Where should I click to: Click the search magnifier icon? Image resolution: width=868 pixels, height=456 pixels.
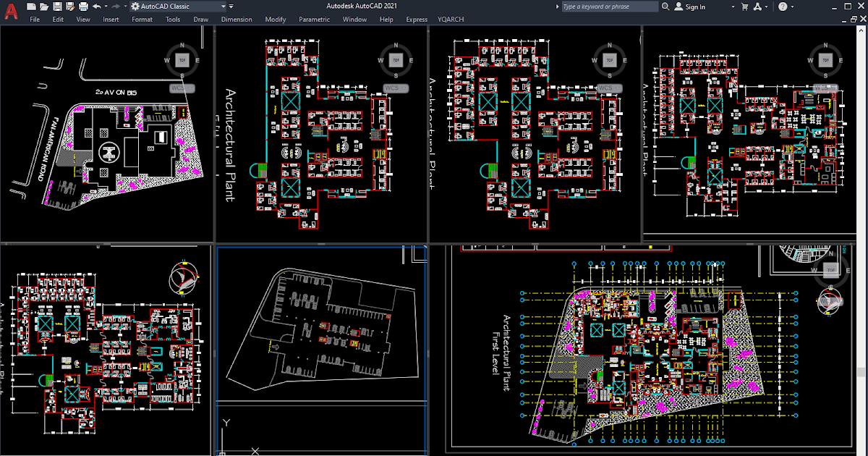665,7
